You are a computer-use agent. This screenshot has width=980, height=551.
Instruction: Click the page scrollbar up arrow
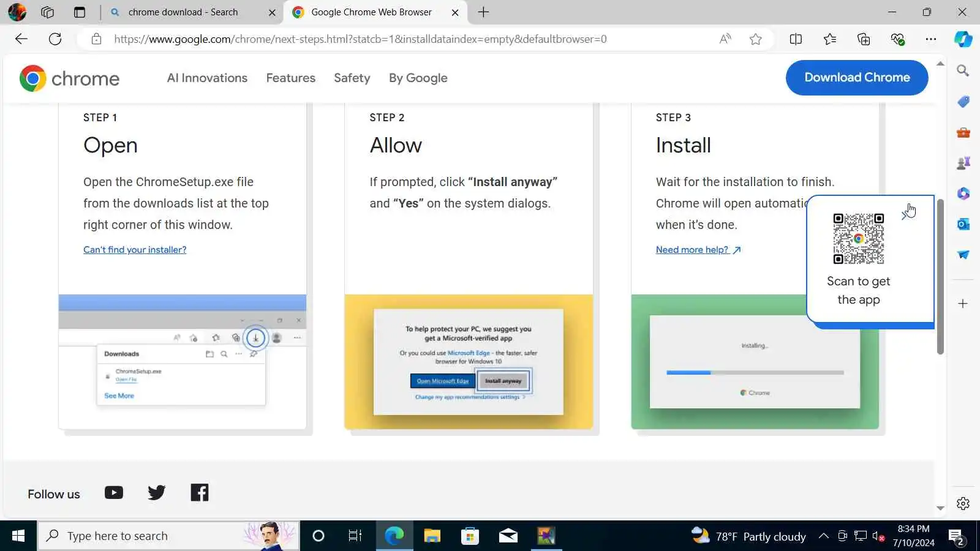tap(940, 64)
